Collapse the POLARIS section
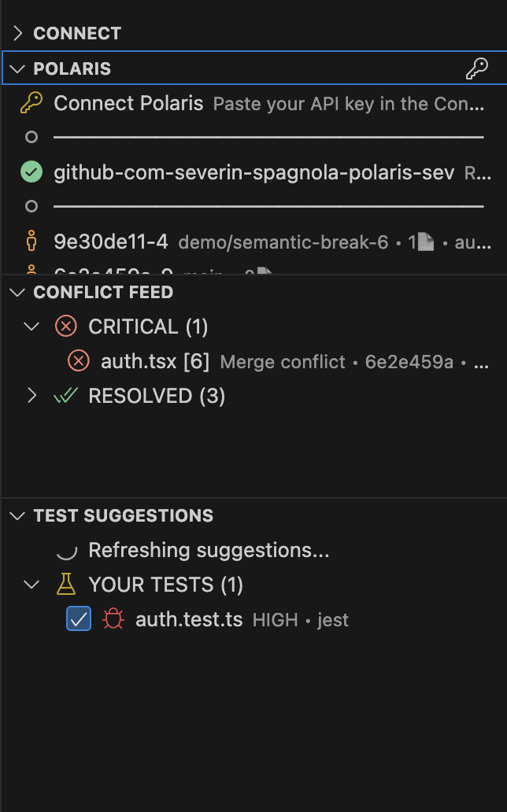This screenshot has height=812, width=507. pyautogui.click(x=17, y=68)
